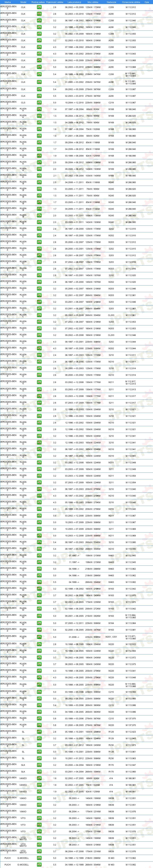Click the fuel icon in the KLASA S M 112.975 row
153x868 pixels.
click(x=39, y=664)
